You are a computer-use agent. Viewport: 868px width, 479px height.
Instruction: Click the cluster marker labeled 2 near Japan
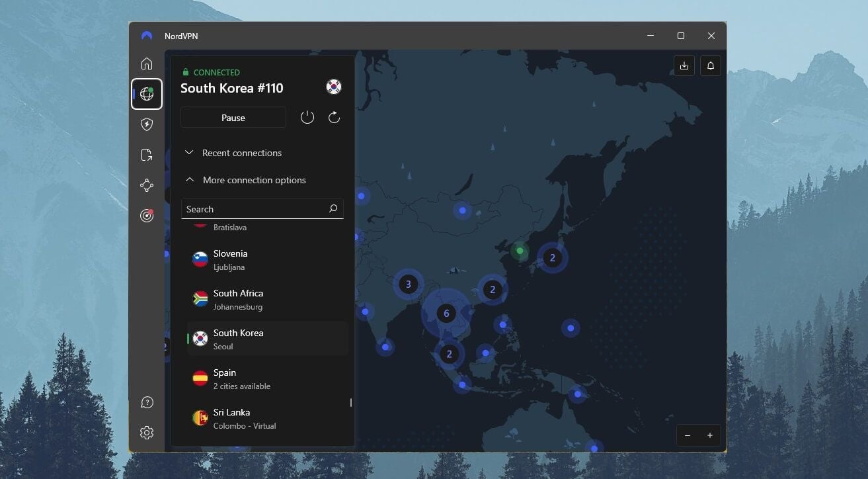tap(553, 258)
